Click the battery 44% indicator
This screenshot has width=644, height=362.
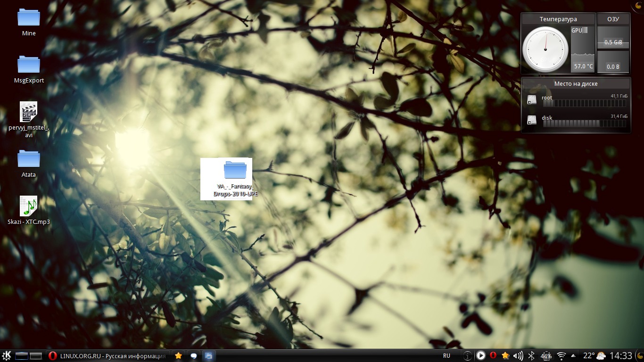point(546,355)
